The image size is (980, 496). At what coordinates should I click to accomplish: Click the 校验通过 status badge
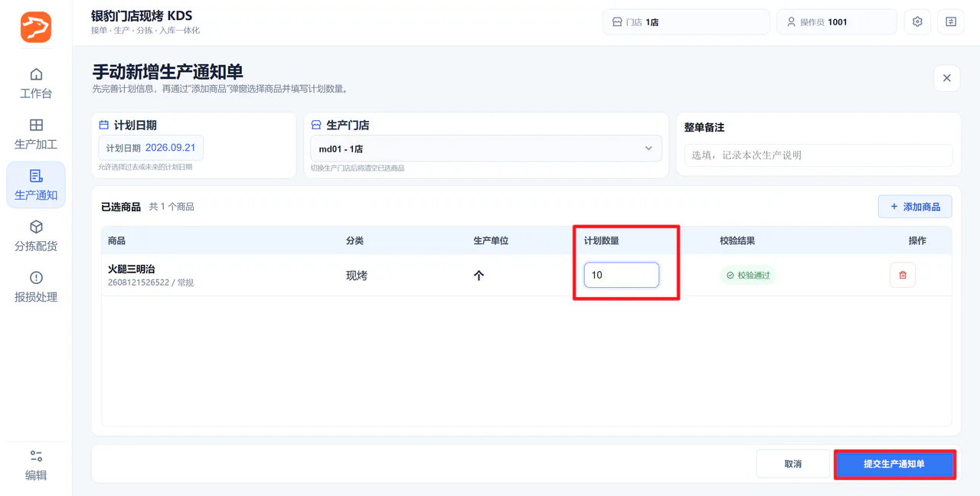pos(748,276)
